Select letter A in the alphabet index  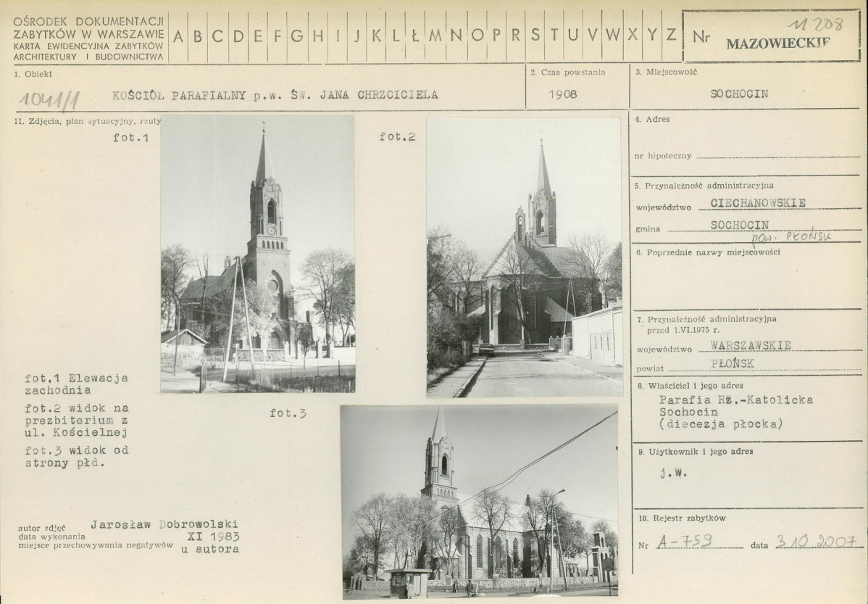click(x=178, y=36)
